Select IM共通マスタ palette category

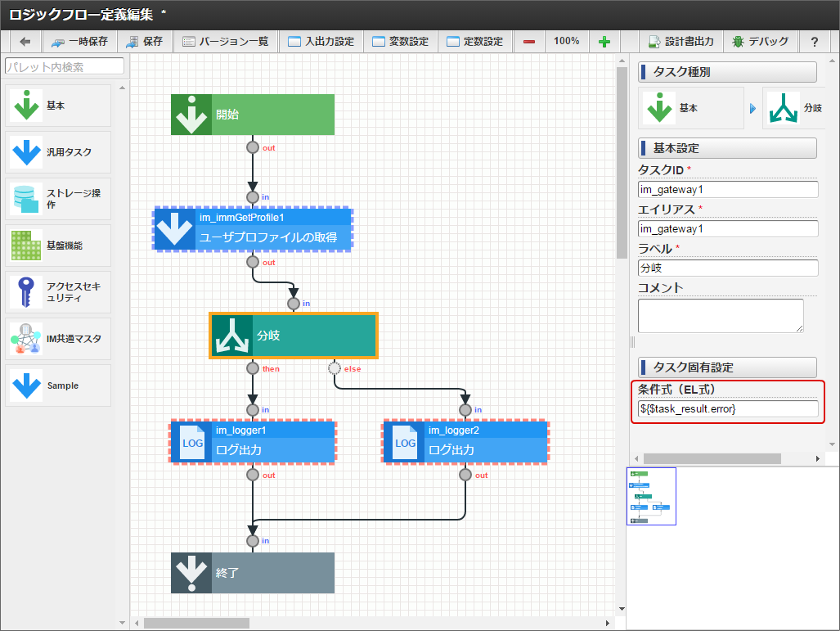(58, 339)
